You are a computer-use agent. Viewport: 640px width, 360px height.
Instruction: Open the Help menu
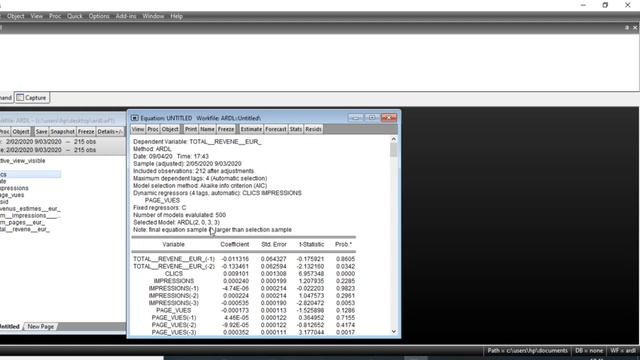176,16
